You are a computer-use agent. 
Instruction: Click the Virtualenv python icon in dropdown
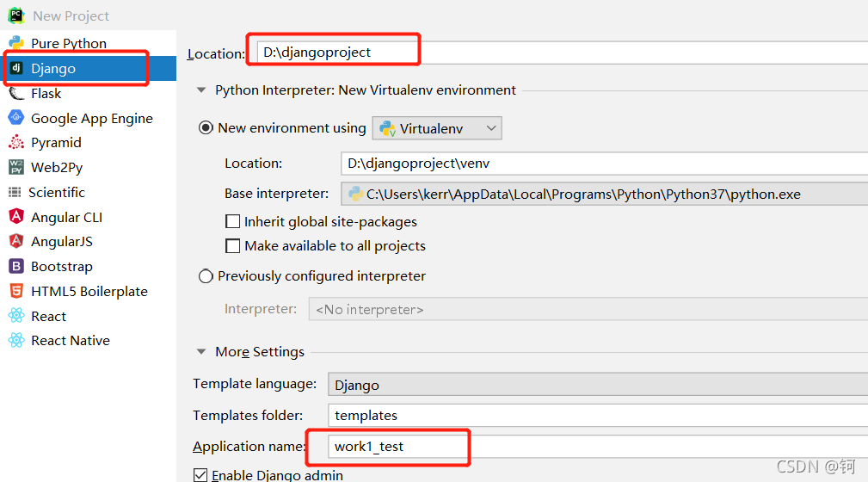(387, 128)
